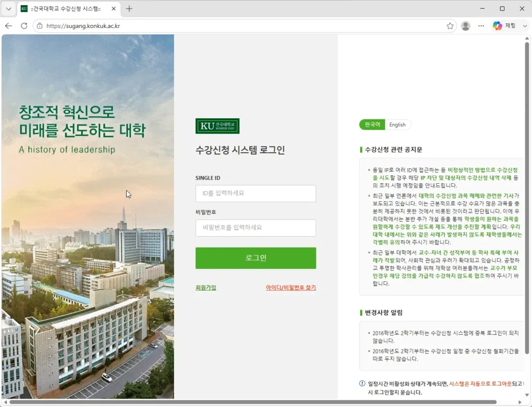Image resolution: width=532 pixels, height=407 pixels.
Task: Reload the page with refresh icon
Action: pos(24,26)
